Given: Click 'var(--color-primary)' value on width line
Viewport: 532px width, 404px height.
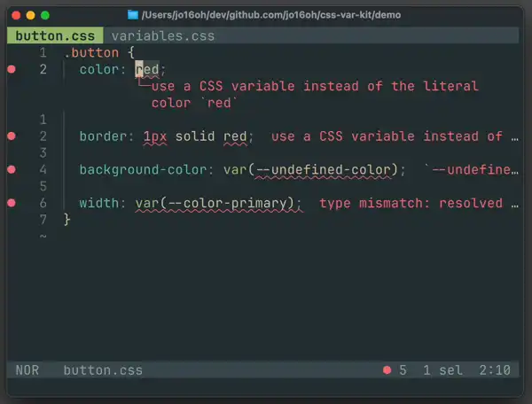Looking at the screenshot, I should coord(215,203).
